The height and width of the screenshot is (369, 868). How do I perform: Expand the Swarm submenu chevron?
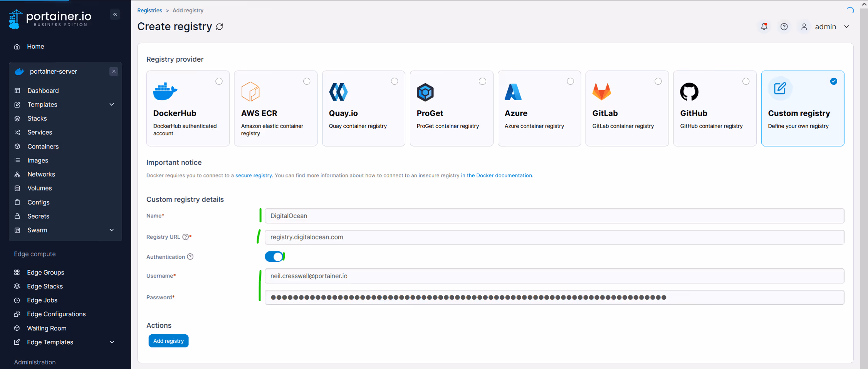click(x=112, y=230)
